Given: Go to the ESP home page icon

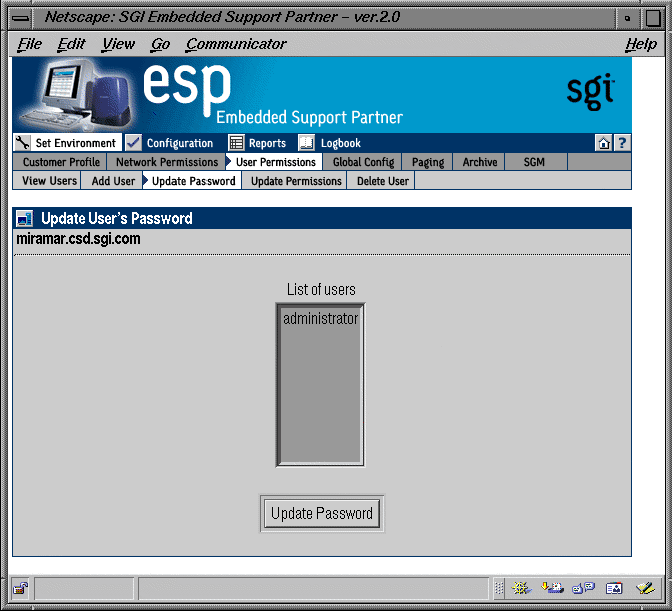Looking at the screenshot, I should [x=604, y=143].
